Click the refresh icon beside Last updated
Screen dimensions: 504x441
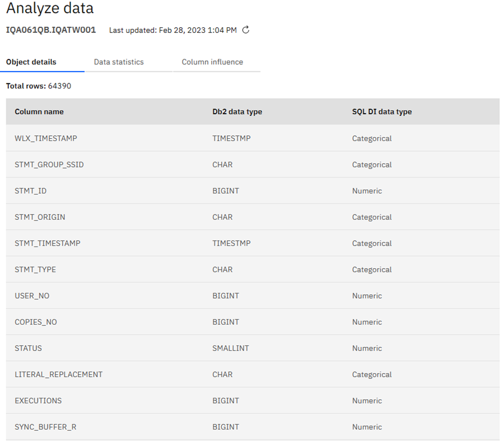pos(246,30)
